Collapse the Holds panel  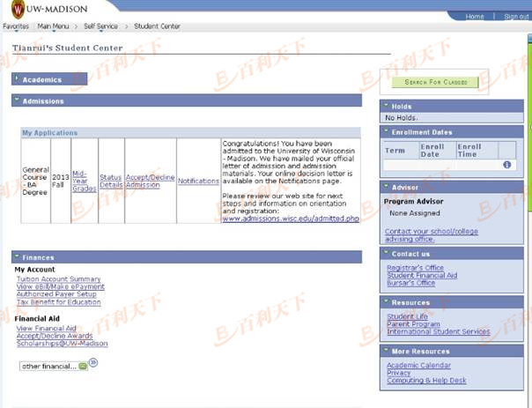(386, 106)
